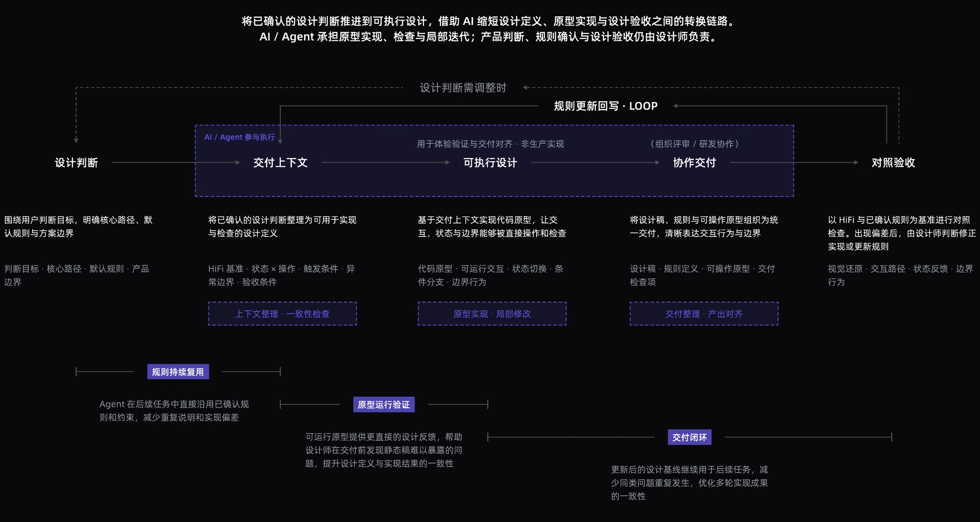
Task: Click the 规则持续复用 purple tag
Action: tap(178, 372)
